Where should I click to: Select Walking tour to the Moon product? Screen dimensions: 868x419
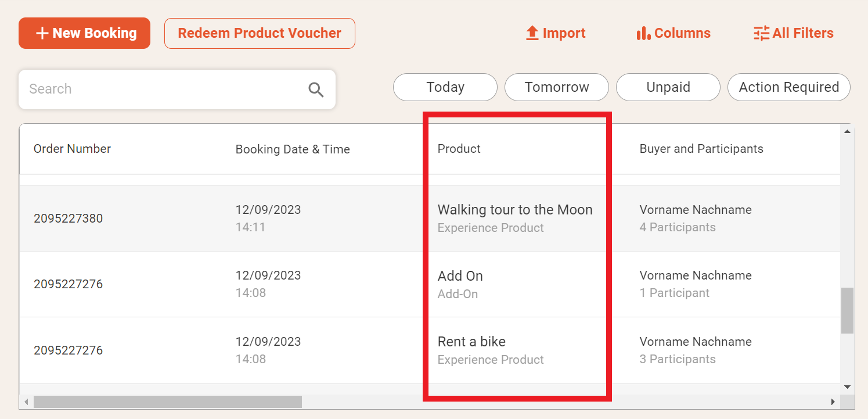click(515, 210)
